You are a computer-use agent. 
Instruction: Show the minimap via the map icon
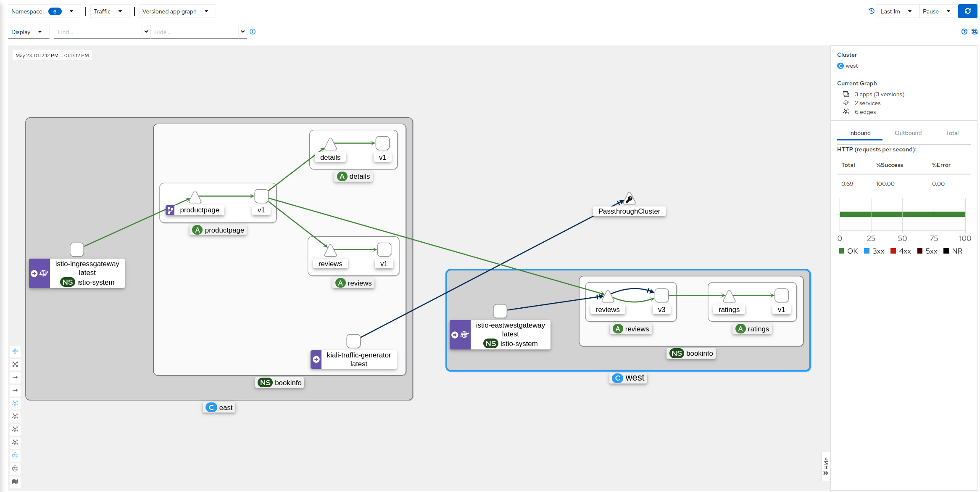[x=15, y=481]
